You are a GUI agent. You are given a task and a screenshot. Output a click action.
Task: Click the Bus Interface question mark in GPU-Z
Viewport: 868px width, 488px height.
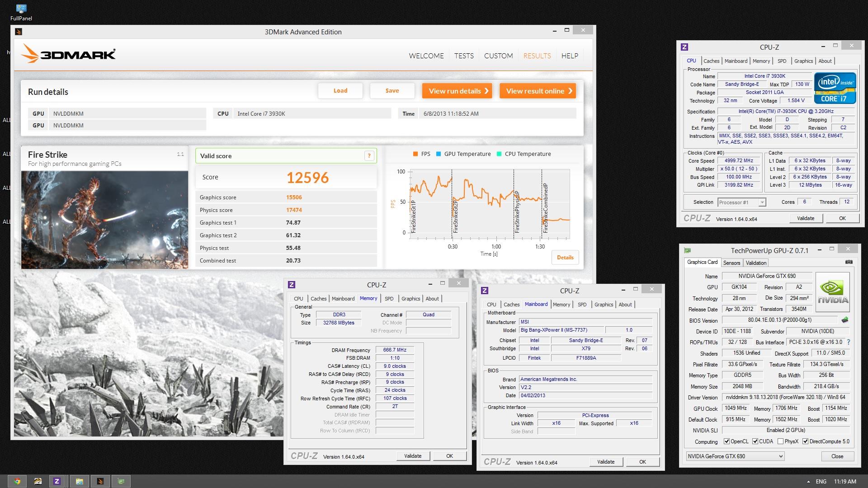(x=848, y=342)
